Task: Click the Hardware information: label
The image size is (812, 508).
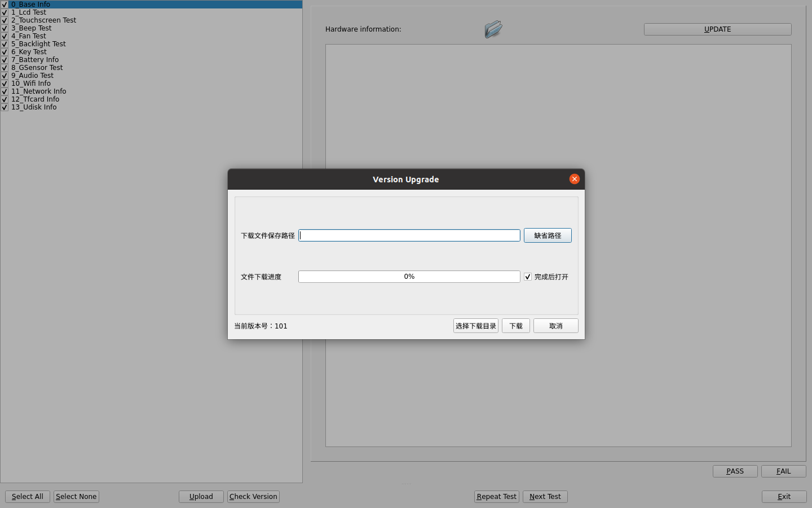Action: click(363, 29)
